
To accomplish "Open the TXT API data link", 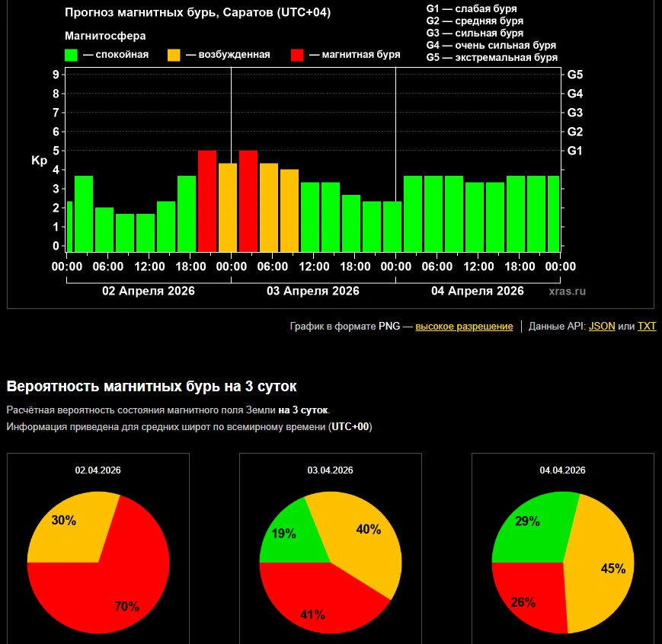I will tap(646, 327).
